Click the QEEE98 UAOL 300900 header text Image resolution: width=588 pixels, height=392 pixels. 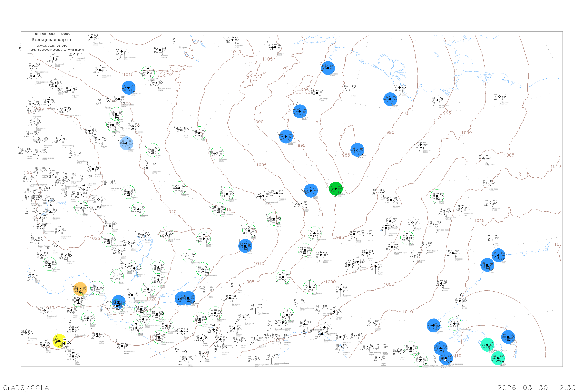[x=53, y=34]
